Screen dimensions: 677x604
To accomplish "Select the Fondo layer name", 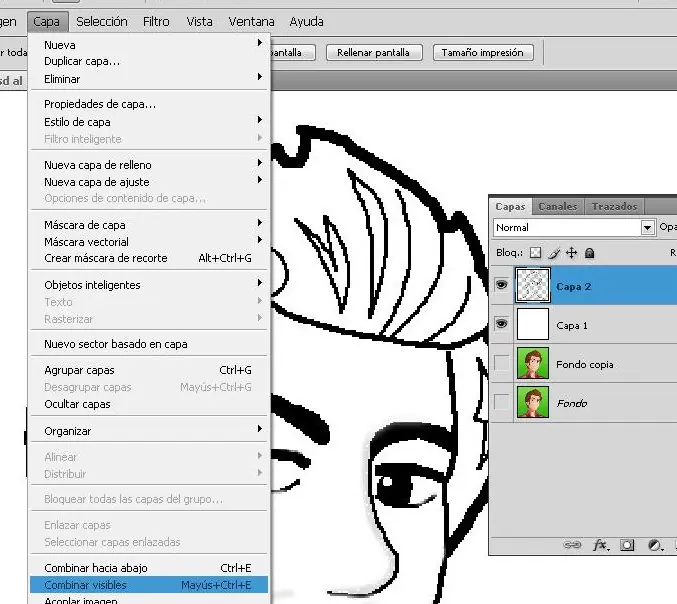I will 572,403.
